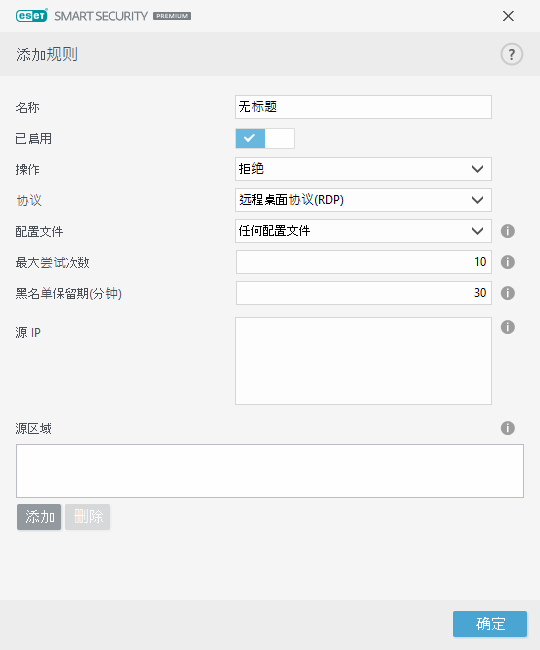This screenshot has height=650, width=540.
Task: Open help via the question mark icon
Action: 511,54
